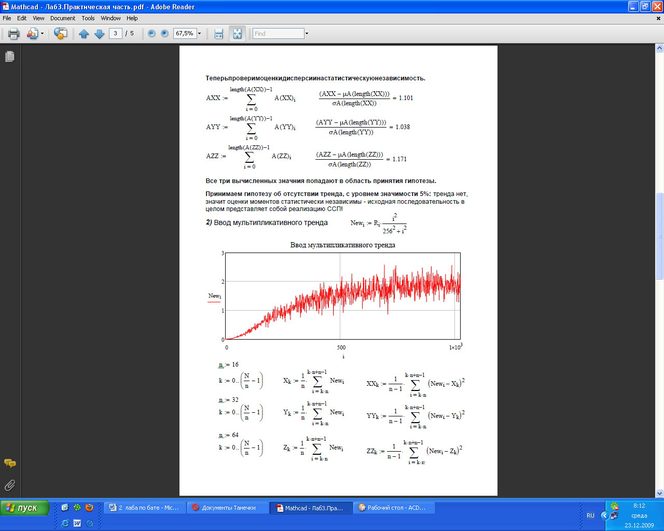This screenshot has height=531, width=664.
Task: Open the Comments panel icon in sidebar
Action: 10,463
